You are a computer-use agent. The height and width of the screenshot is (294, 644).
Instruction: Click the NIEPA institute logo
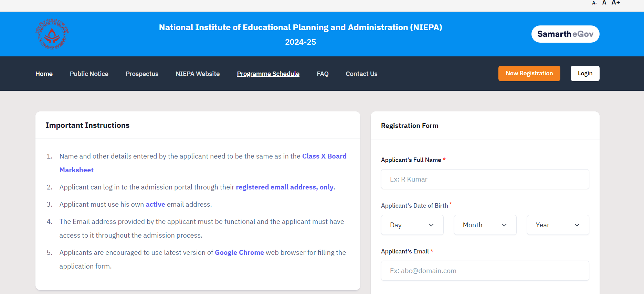(52, 34)
